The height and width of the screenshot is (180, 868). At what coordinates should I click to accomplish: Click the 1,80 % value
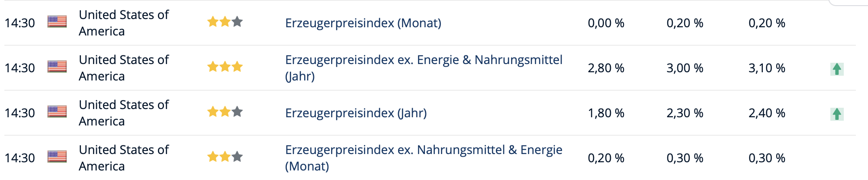tap(606, 113)
